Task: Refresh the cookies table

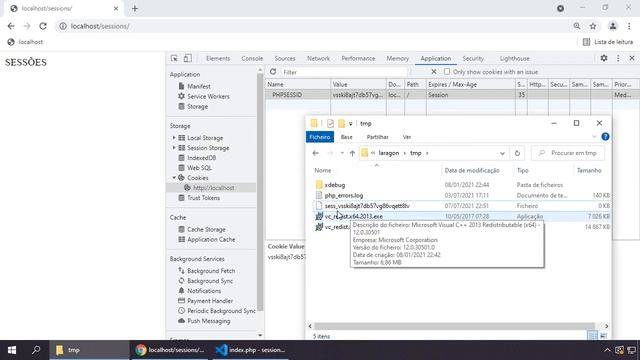Action: coord(273,72)
